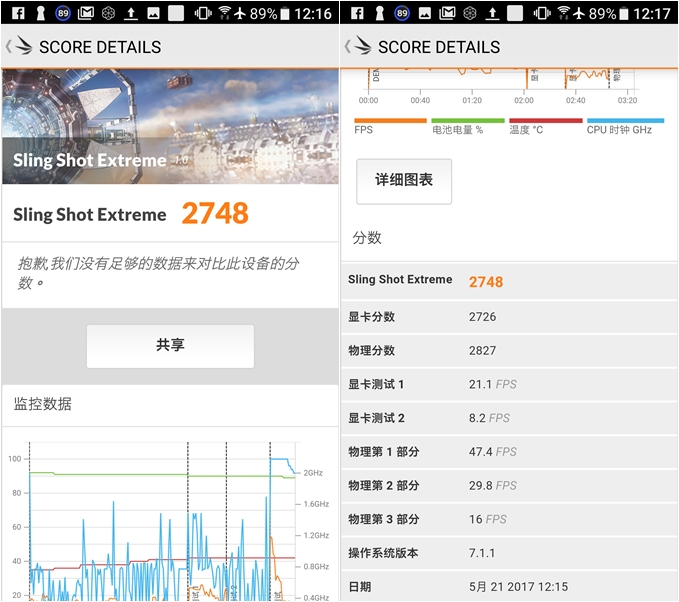Image resolution: width=679 pixels, height=602 pixels.
Task: Tap WiFi signal icon in right status bar
Action: (x=563, y=13)
